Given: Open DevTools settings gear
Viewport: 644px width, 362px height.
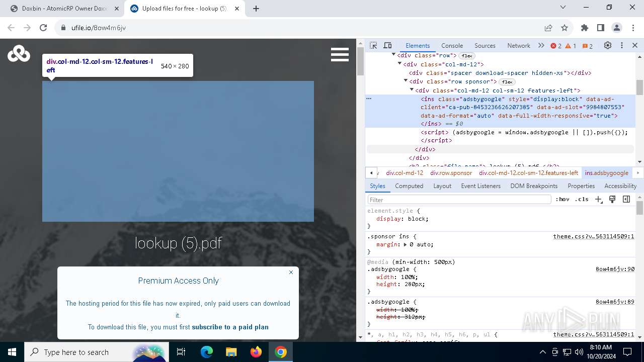Looking at the screenshot, I should point(608,45).
